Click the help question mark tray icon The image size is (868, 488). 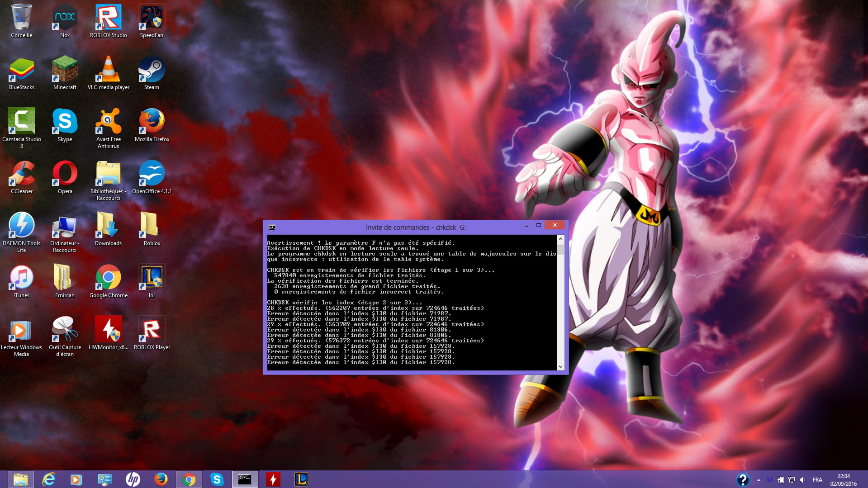click(743, 480)
